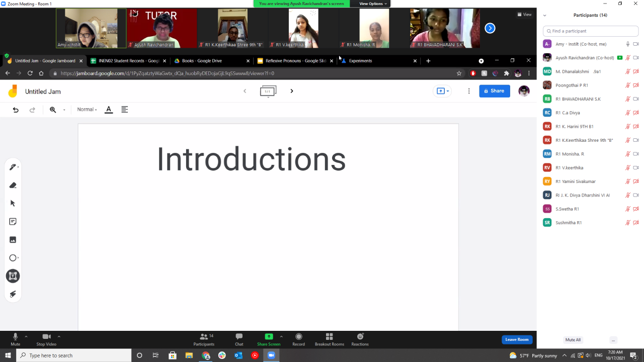Go back in the Chrome browser
This screenshot has height=362, width=644.
8,73
